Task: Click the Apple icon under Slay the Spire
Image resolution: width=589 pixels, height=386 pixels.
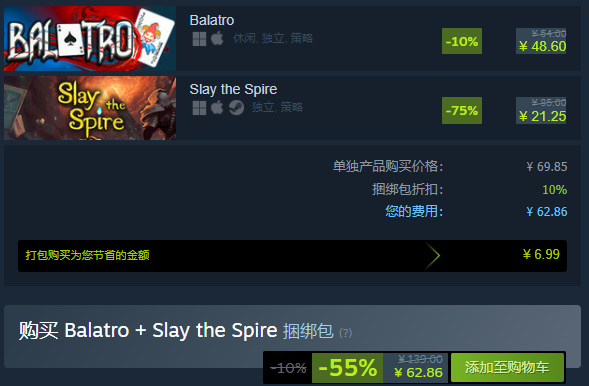Action: coord(217,108)
